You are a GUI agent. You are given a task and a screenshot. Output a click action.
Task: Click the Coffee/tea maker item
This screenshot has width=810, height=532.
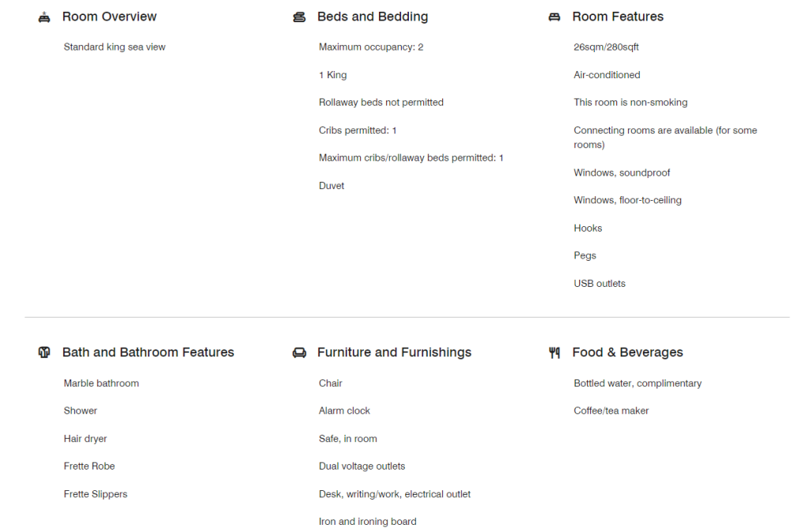[611, 411]
